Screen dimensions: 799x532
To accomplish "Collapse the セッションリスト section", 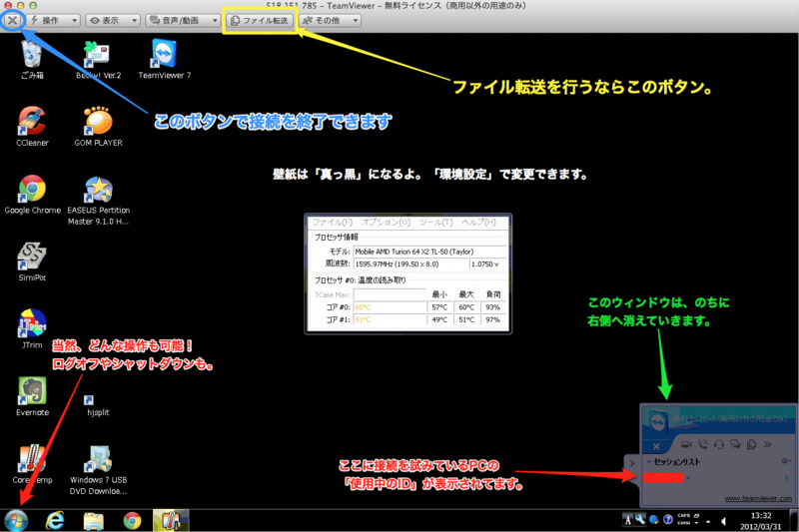I will [x=649, y=462].
